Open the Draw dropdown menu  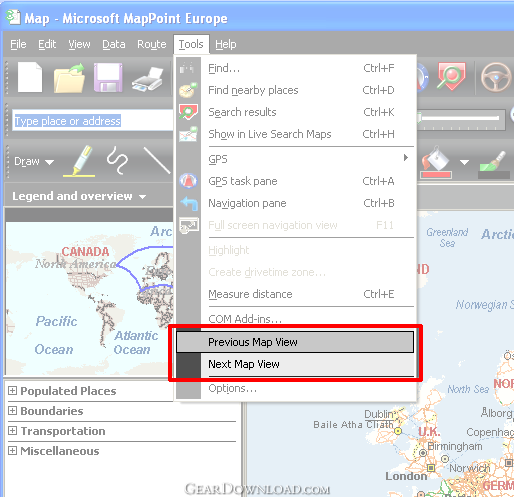pyautogui.click(x=34, y=161)
